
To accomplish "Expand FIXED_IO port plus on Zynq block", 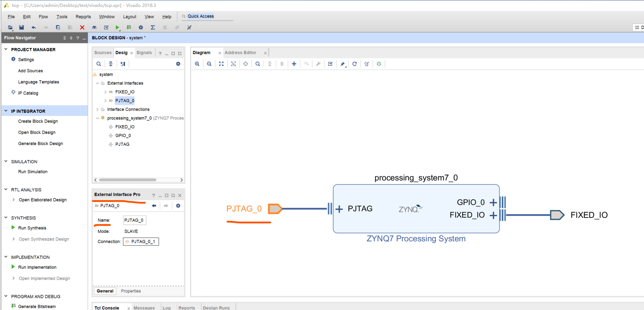I will [x=493, y=215].
